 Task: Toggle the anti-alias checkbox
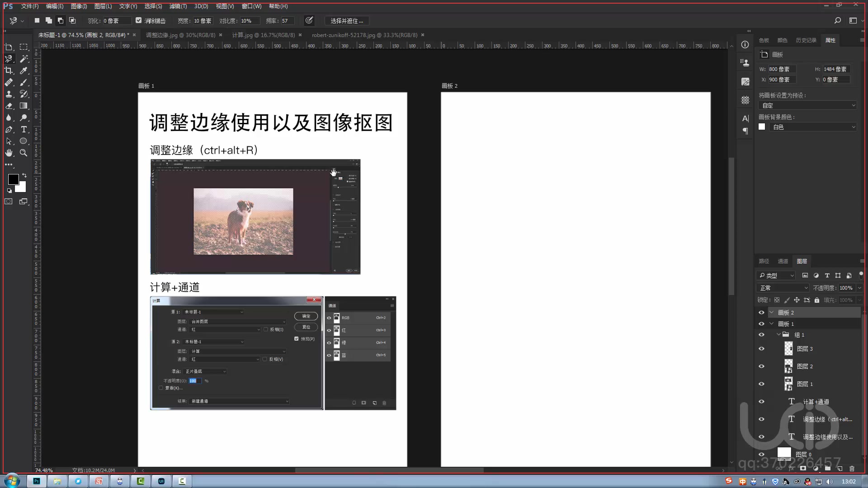click(x=139, y=20)
